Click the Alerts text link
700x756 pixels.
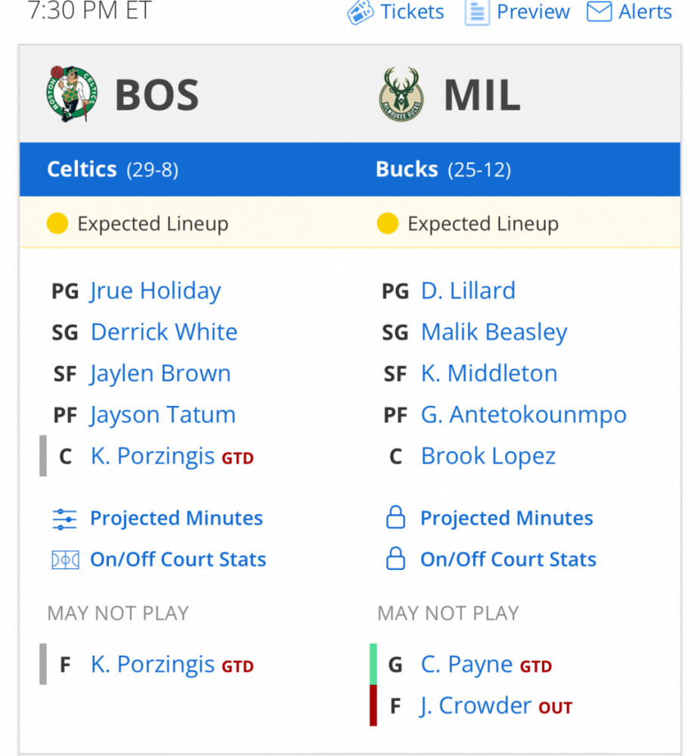645,11
